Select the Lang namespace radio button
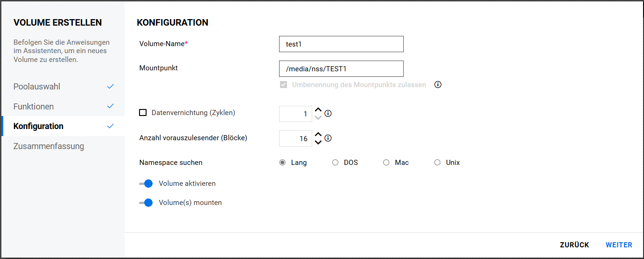Image resolution: width=644 pixels, height=259 pixels. [x=282, y=163]
